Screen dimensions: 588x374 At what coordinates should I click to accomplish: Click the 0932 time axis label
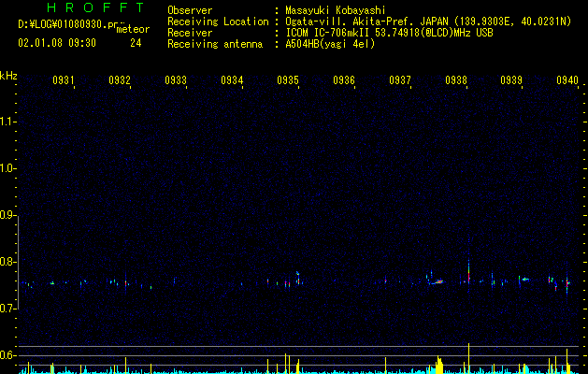coord(120,79)
